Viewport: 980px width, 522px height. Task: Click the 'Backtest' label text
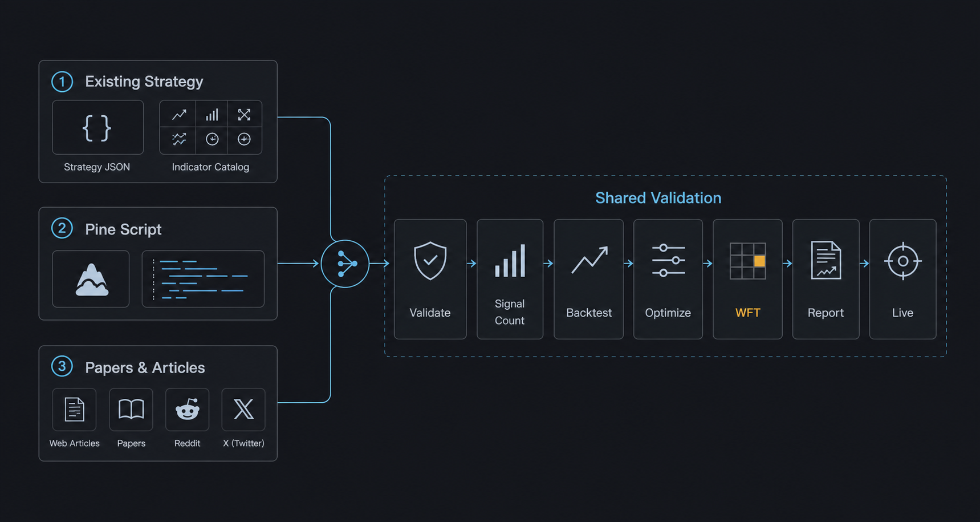(589, 313)
